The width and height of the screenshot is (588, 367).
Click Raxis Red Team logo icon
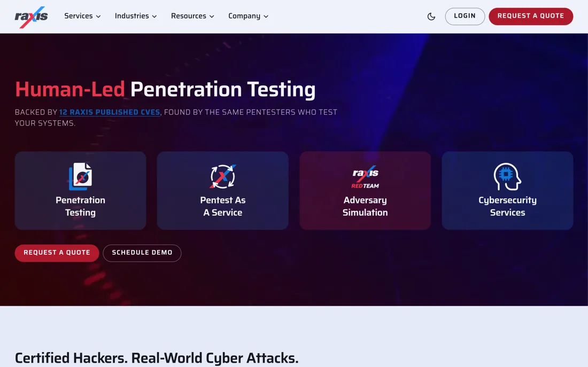[365, 177]
